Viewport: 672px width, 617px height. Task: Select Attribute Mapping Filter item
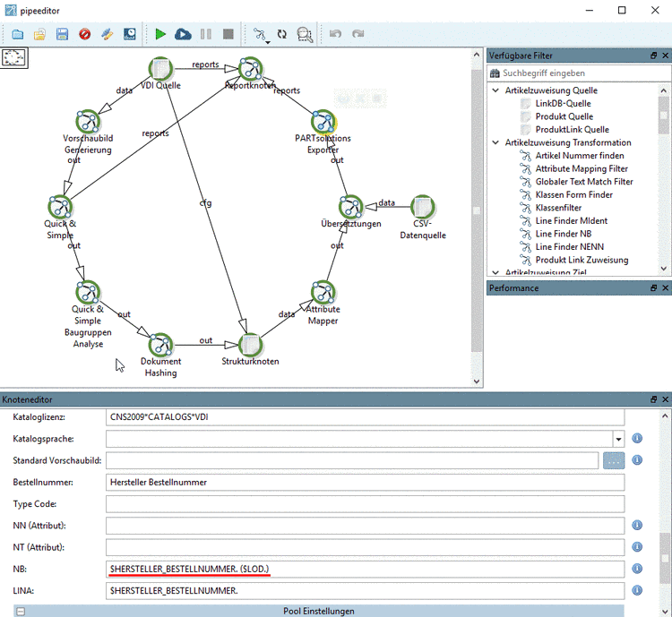582,169
